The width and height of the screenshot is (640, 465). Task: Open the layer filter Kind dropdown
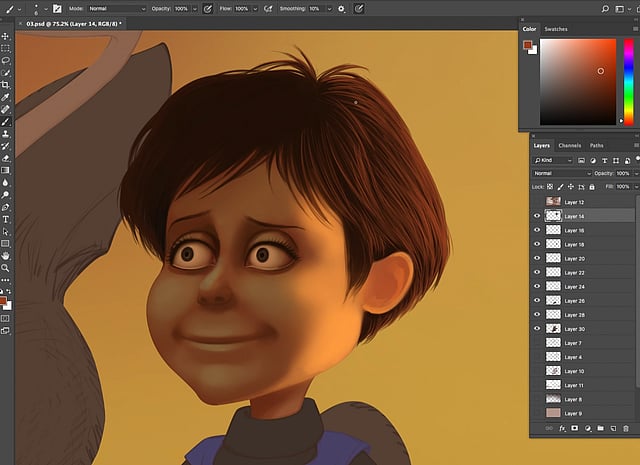click(x=553, y=160)
